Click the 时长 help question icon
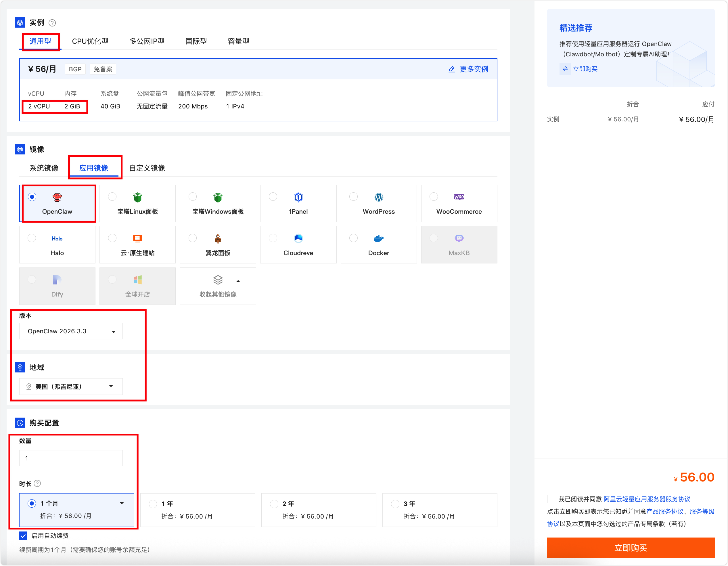This screenshot has height=566, width=728. tap(37, 483)
